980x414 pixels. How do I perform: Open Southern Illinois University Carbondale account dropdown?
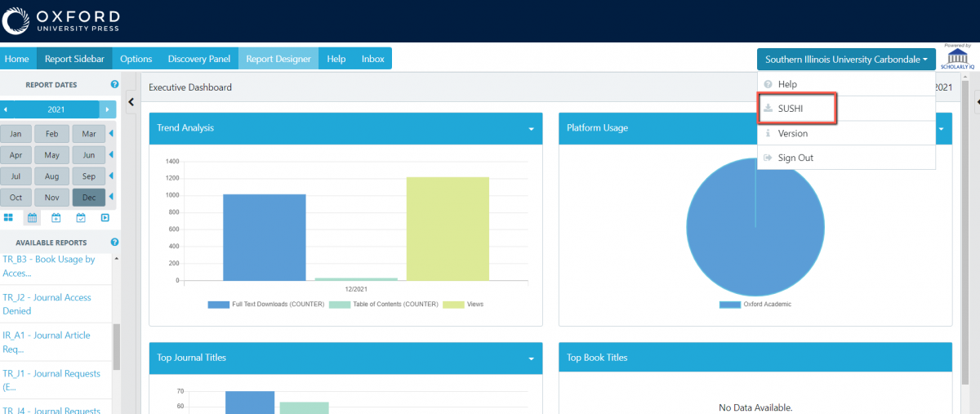pos(846,59)
